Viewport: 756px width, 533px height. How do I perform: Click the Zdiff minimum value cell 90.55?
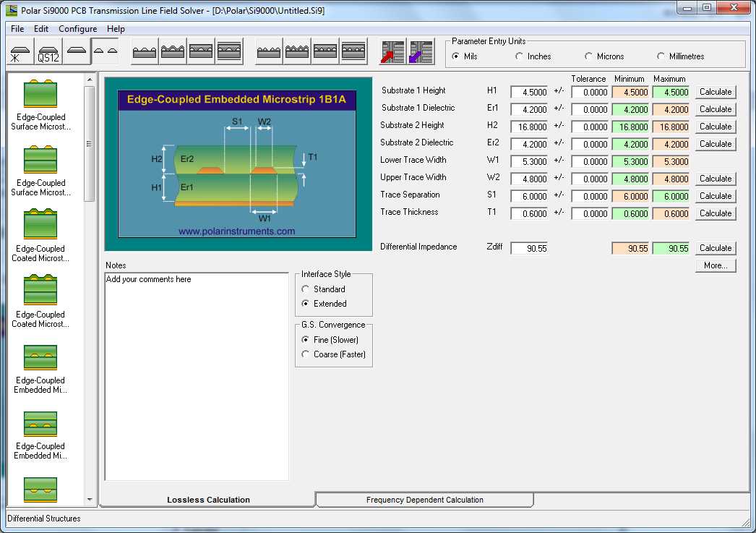click(631, 248)
